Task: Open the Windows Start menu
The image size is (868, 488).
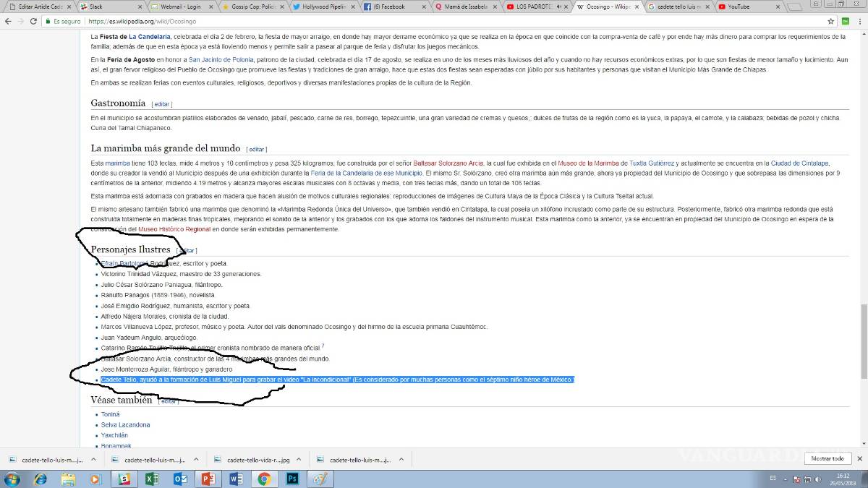Action: (x=12, y=479)
